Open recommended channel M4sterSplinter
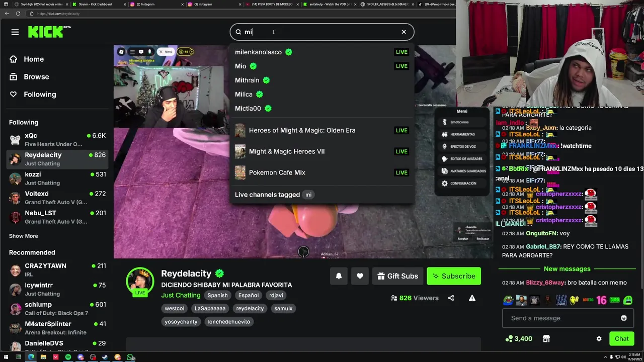The image size is (644, 362). click(57, 328)
